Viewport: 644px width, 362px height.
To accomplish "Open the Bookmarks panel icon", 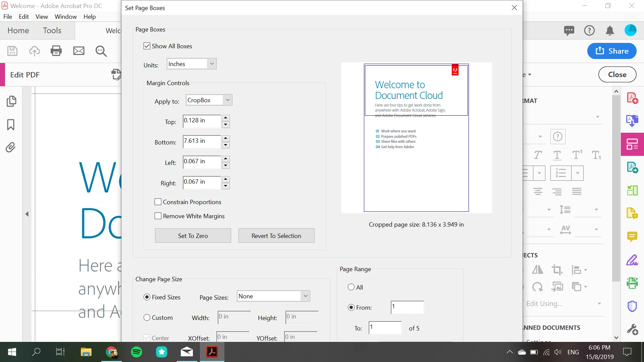I will 11,124.
